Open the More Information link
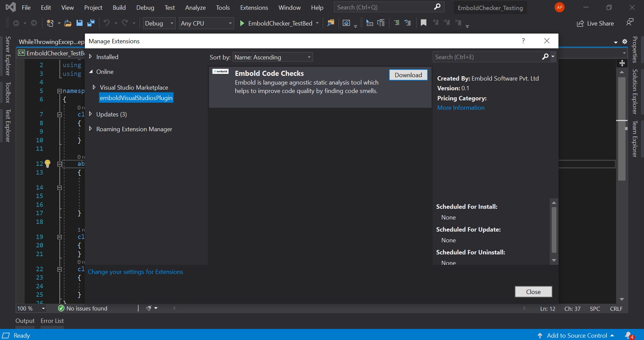 461,108
